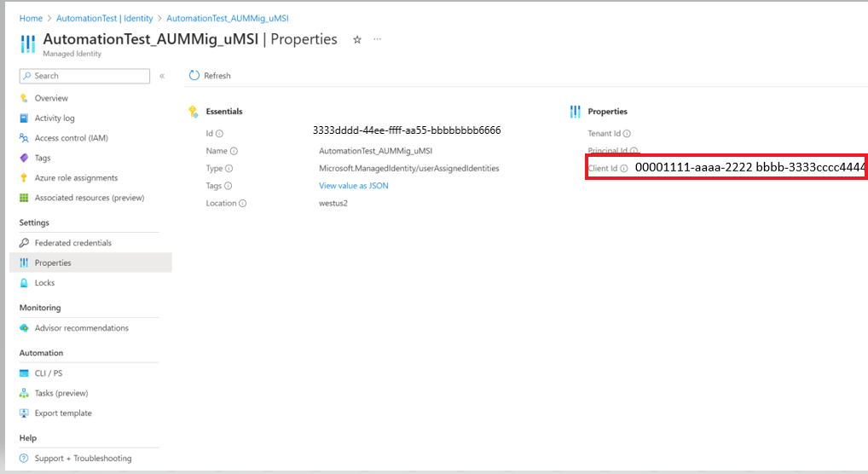Click the Export template icon
868x474 pixels.
24,413
